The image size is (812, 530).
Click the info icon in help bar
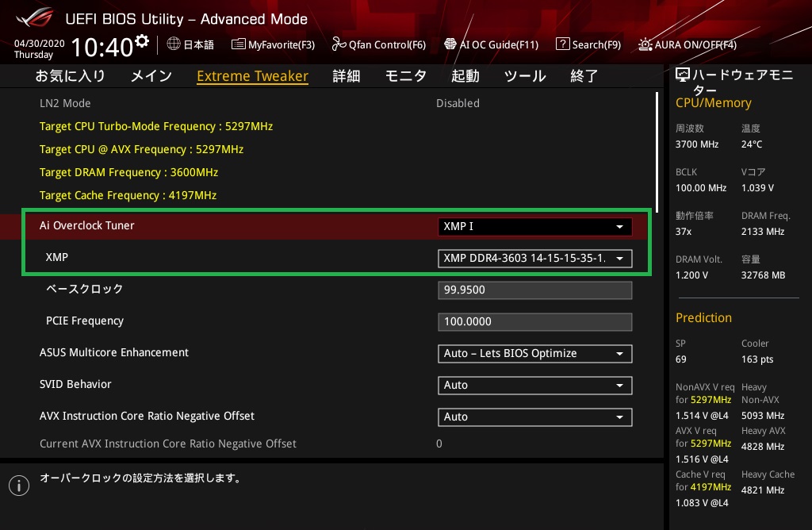[x=18, y=486]
